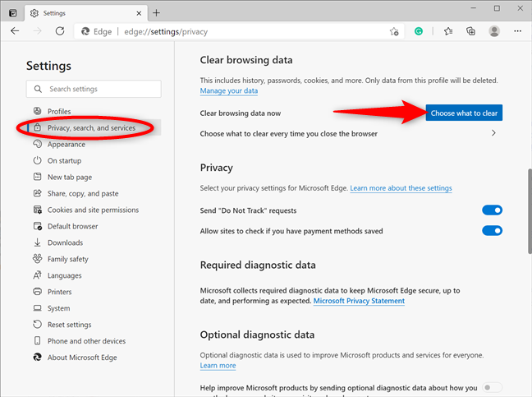Open the tab actions menu icon
Screen dimensions: 532x397
(x=13, y=13)
